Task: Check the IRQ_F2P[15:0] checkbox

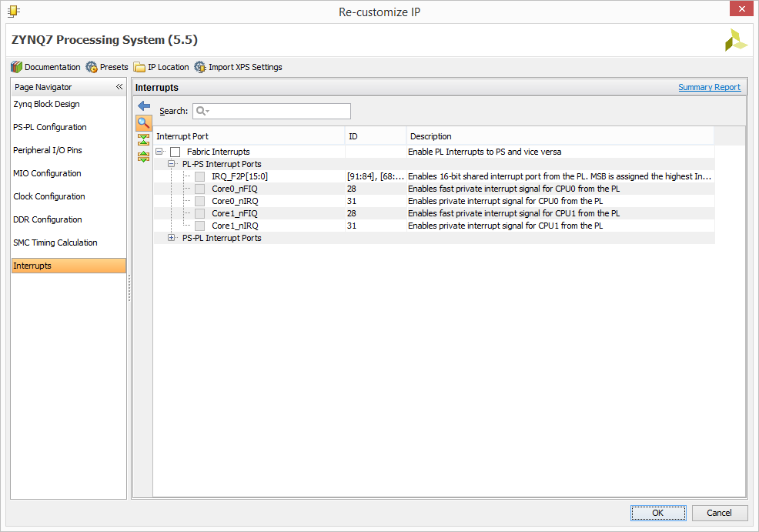Action: (199, 176)
